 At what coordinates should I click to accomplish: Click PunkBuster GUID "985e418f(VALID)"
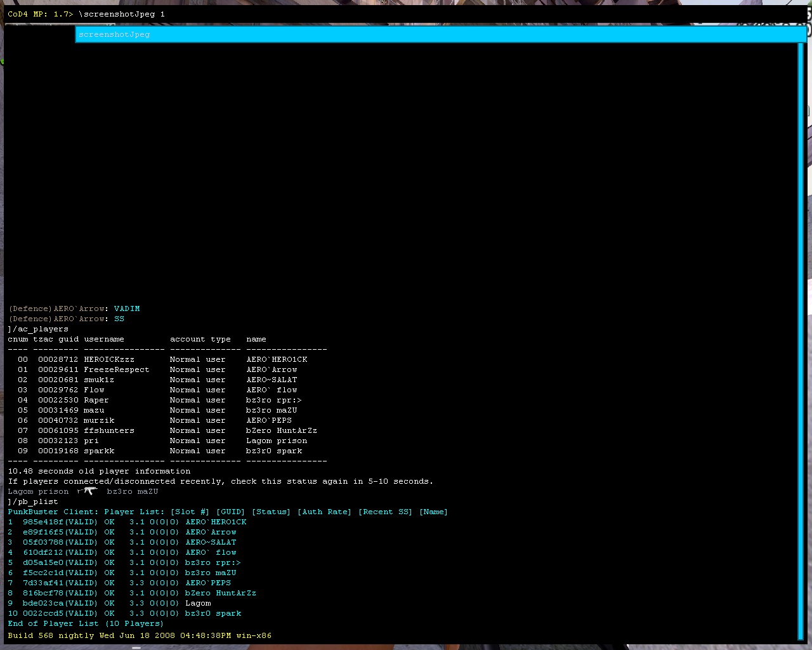pos(60,522)
